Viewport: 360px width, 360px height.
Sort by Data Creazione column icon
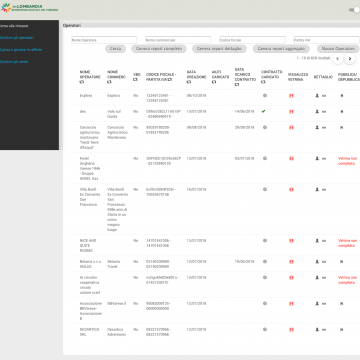coord(189,82)
